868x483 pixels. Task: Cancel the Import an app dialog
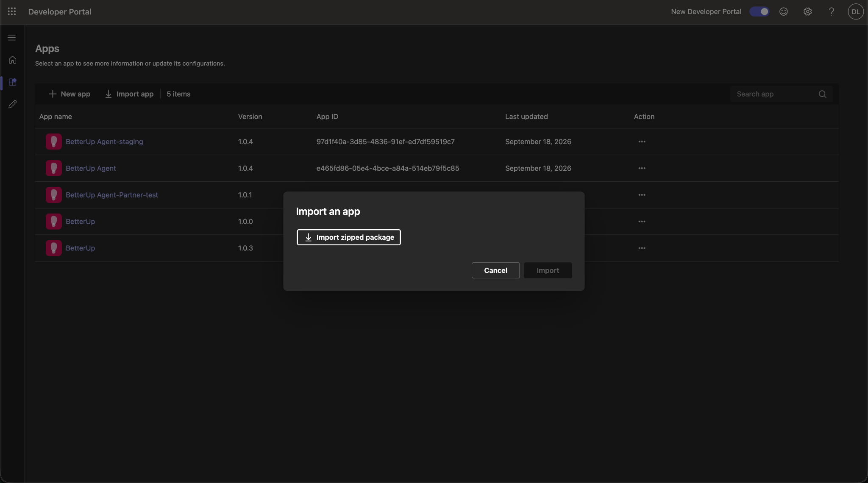[495, 270]
